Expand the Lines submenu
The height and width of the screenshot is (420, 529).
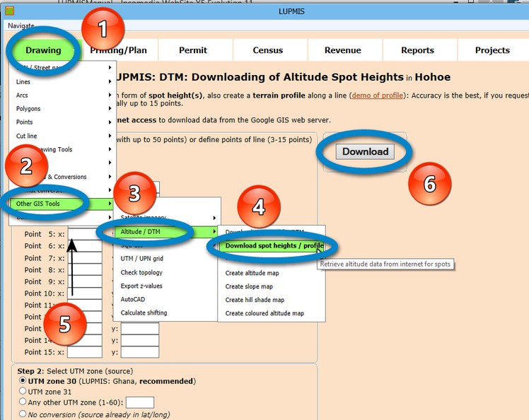(x=63, y=81)
